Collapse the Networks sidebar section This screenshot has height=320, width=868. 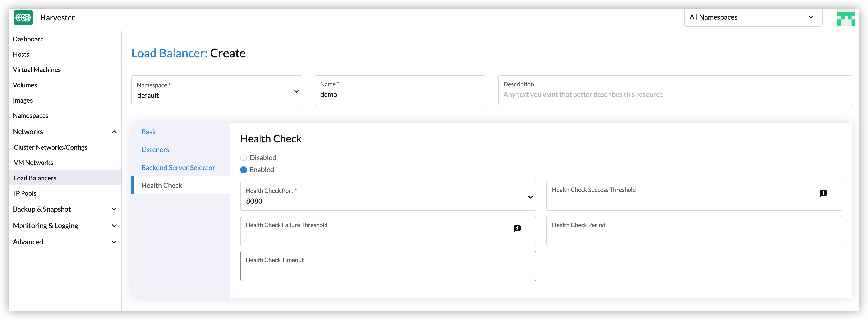click(114, 132)
